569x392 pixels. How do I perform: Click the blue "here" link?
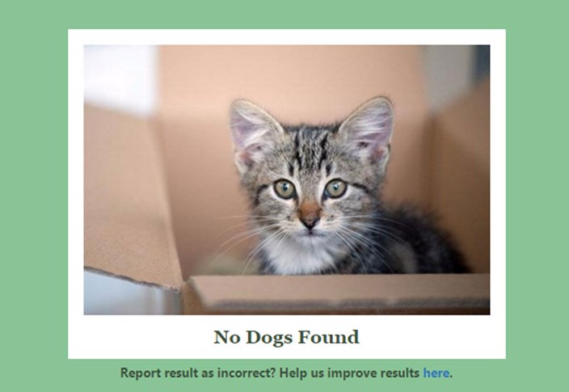pyautogui.click(x=436, y=373)
